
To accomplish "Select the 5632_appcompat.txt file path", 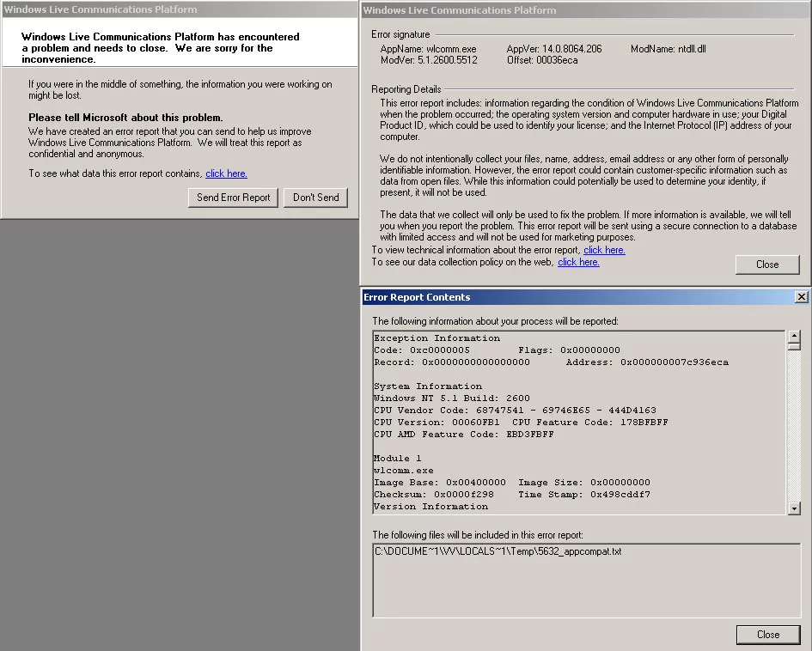I will pyautogui.click(x=498, y=551).
